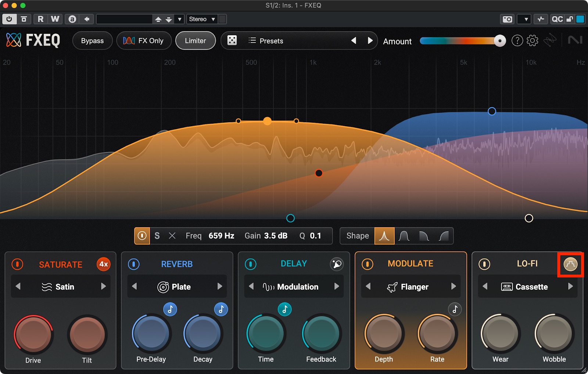The height and width of the screenshot is (374, 588).
Task: Enable host automation Write button
Action: pyautogui.click(x=55, y=19)
